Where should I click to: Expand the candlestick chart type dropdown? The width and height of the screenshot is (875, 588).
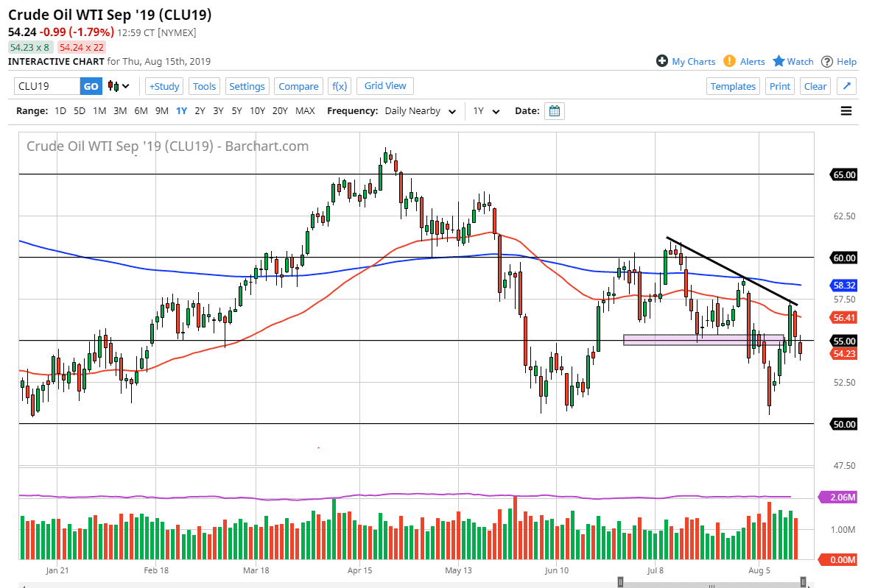click(x=119, y=86)
